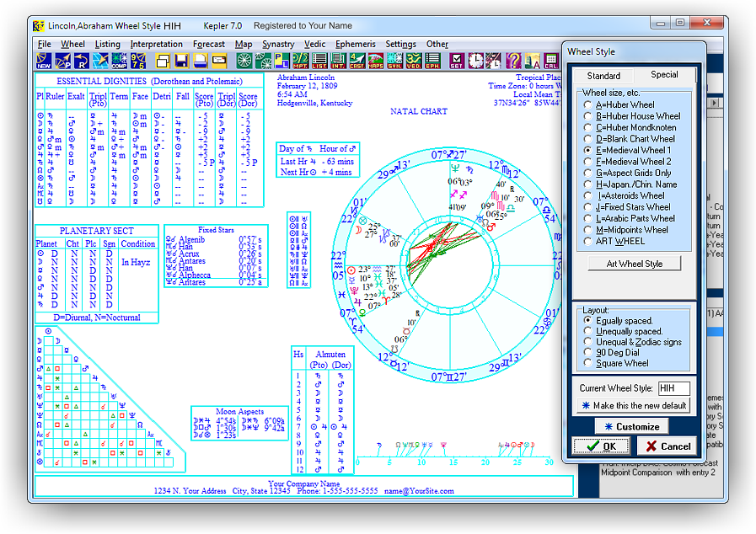
Task: Click the clock time toolbar icon
Action: 475,61
